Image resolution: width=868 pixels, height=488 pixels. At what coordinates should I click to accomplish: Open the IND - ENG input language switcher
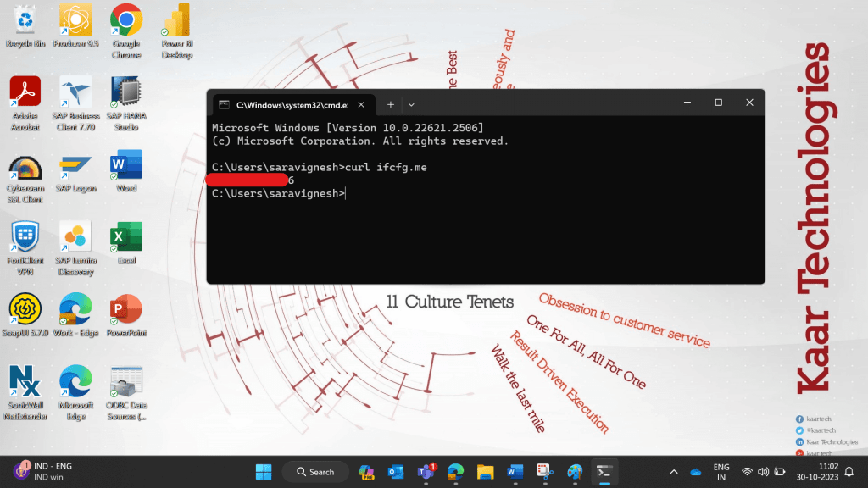click(x=44, y=471)
